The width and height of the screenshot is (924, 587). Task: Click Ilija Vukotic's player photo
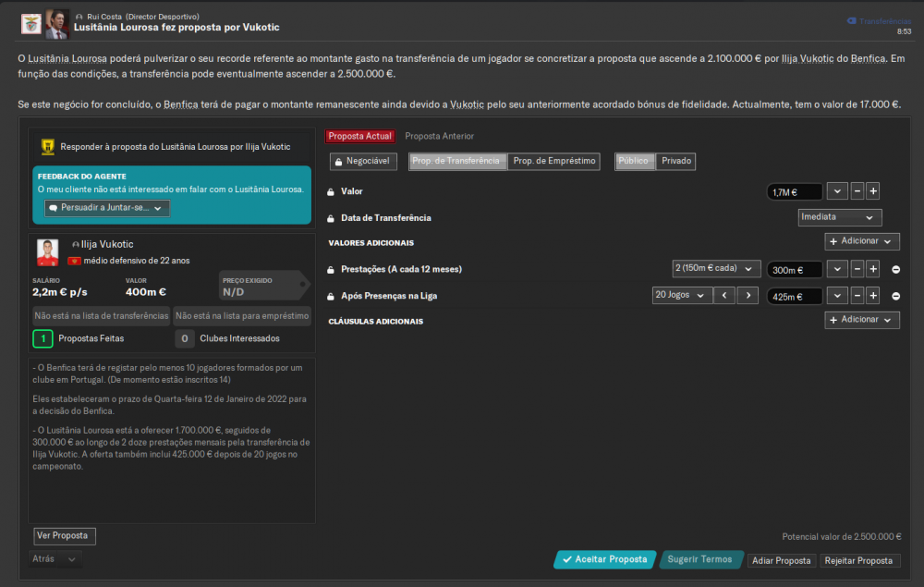click(48, 252)
